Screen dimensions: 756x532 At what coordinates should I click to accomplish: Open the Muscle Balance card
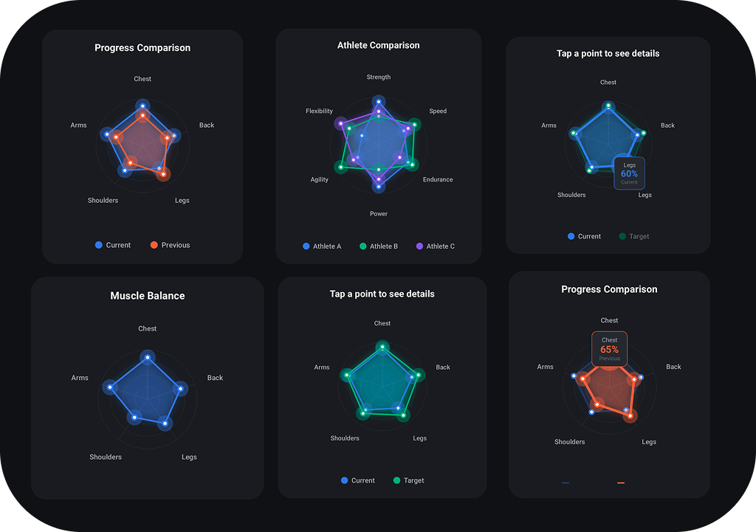[x=148, y=295]
